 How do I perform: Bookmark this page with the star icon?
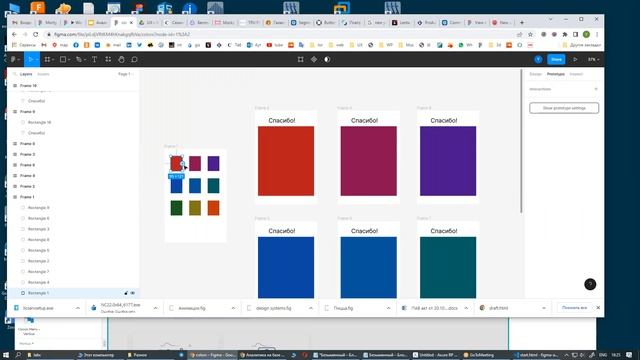530,35
